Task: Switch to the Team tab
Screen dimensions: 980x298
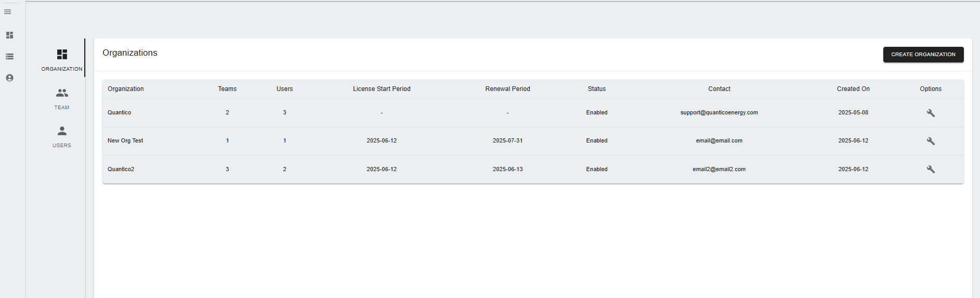Action: (x=62, y=98)
